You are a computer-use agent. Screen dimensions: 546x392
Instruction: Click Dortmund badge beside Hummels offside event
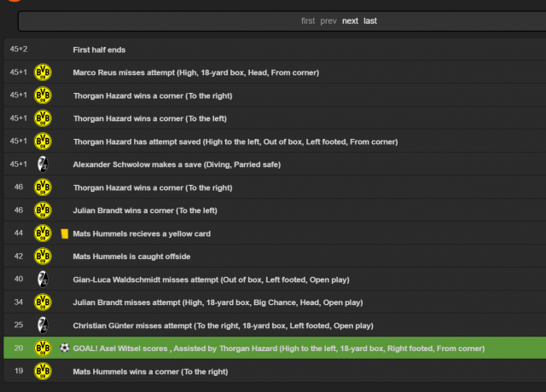coord(43,256)
